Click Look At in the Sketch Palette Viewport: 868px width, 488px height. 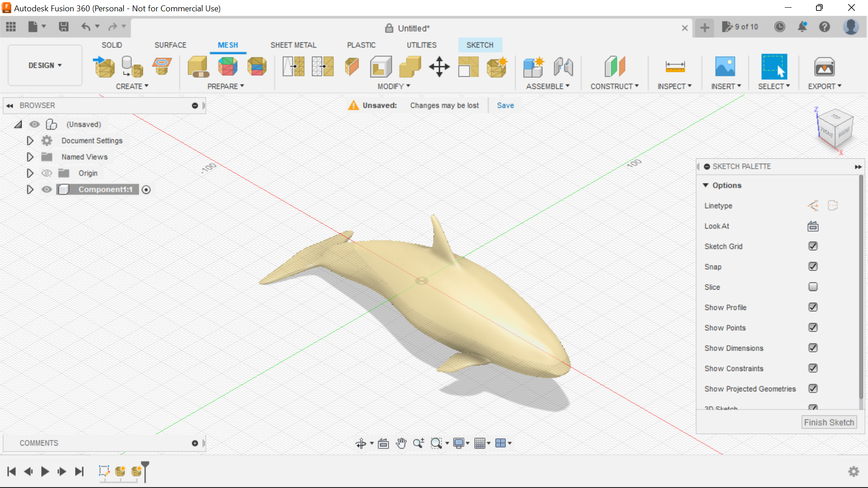pyautogui.click(x=812, y=226)
